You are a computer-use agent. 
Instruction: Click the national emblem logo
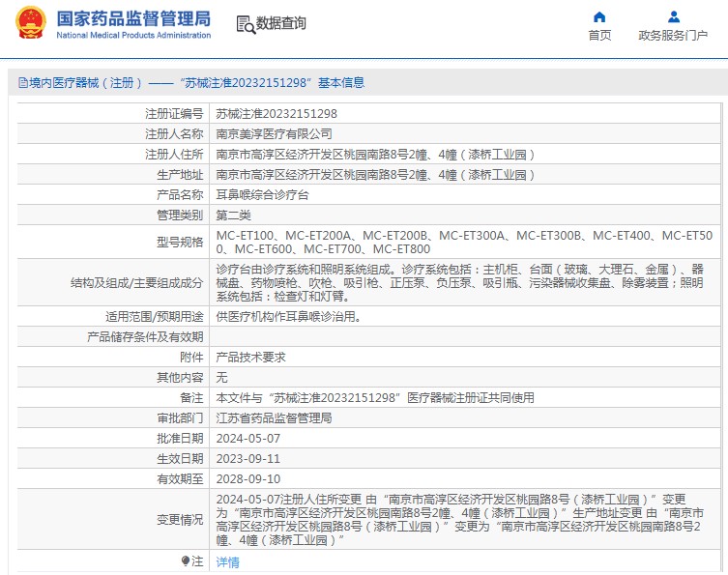(31, 22)
